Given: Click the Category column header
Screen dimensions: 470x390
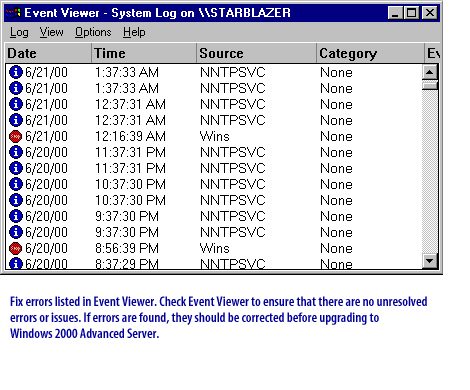Looking at the screenshot, I should (x=370, y=53).
